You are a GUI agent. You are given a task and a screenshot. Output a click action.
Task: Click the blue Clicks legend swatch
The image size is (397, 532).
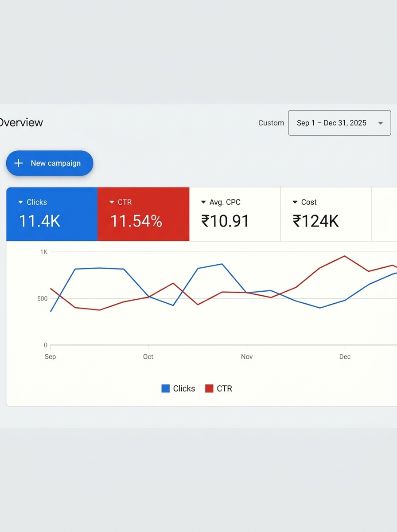pyautogui.click(x=166, y=389)
